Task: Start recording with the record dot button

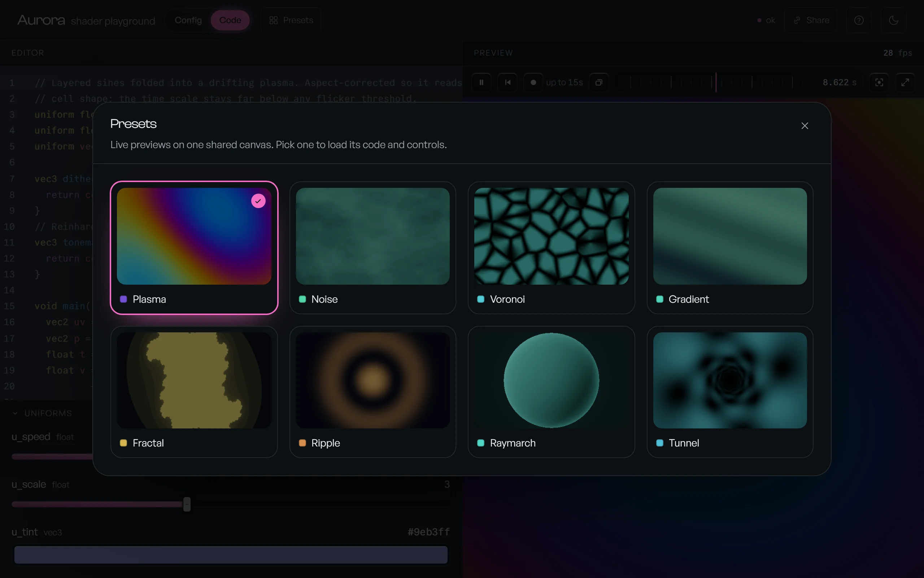Action: point(533,82)
